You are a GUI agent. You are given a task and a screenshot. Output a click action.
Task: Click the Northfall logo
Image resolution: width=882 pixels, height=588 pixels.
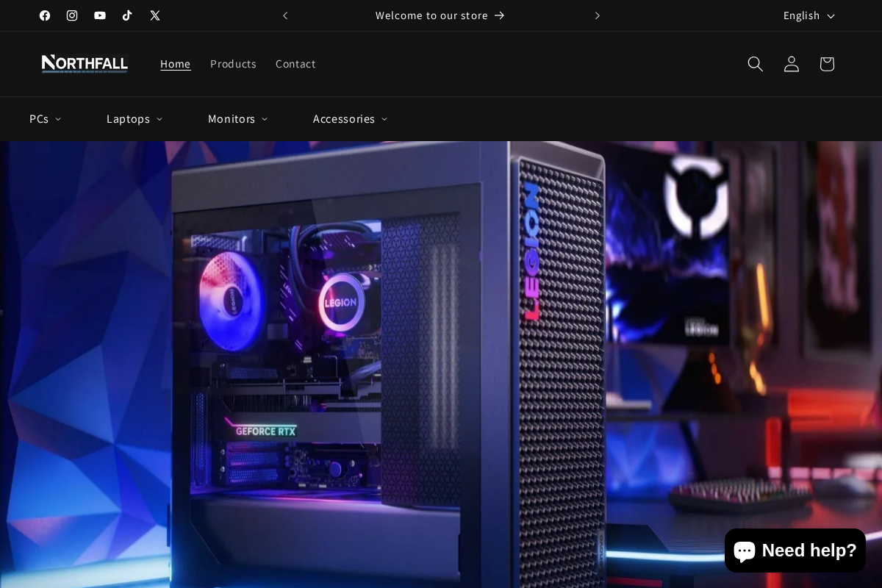pos(85,64)
